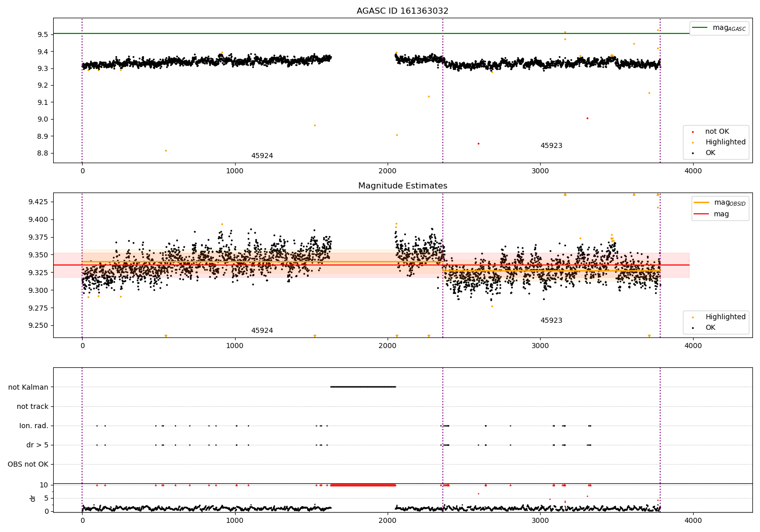Click the orange line swatch beside mag OBSID
This screenshot has width=760, height=532.
tap(702, 202)
